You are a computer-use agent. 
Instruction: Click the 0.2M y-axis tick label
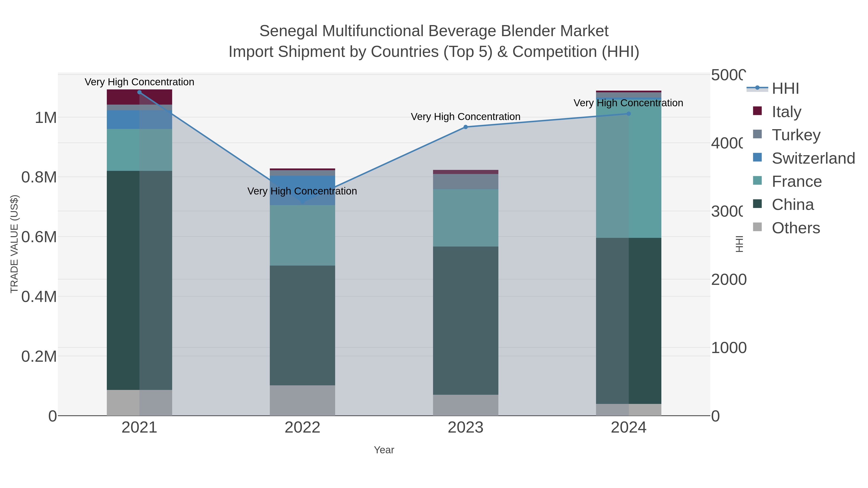click(x=39, y=357)
